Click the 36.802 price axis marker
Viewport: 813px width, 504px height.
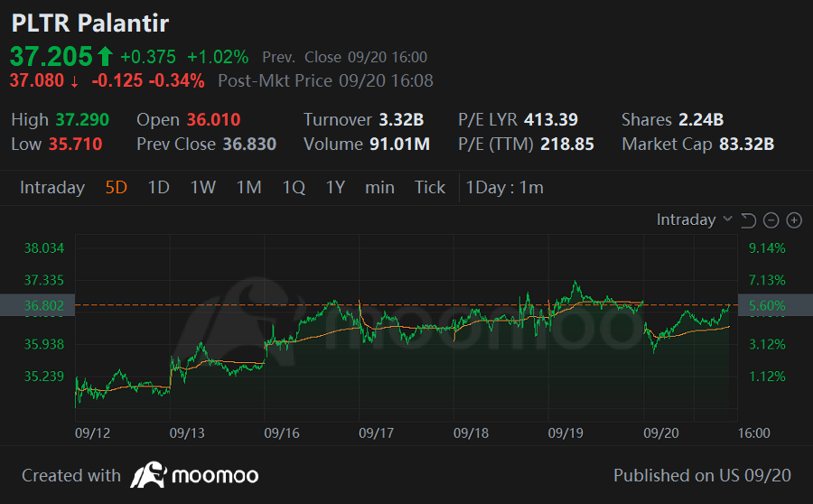(37, 305)
